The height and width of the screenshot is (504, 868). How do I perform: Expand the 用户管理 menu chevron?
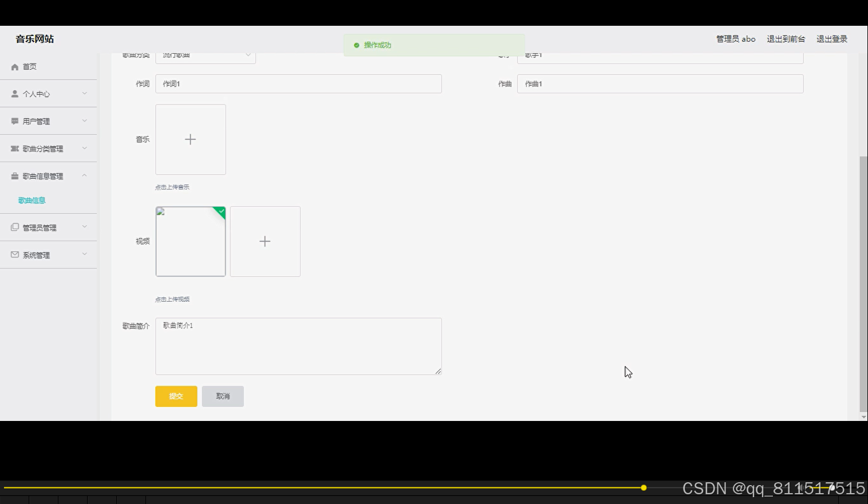coord(85,121)
